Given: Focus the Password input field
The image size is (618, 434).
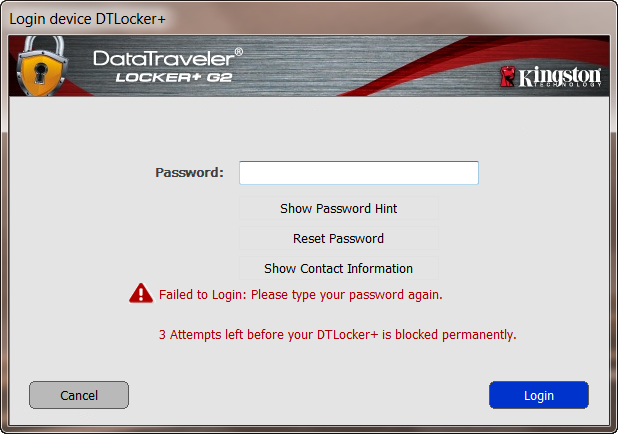Looking at the screenshot, I should pos(359,173).
